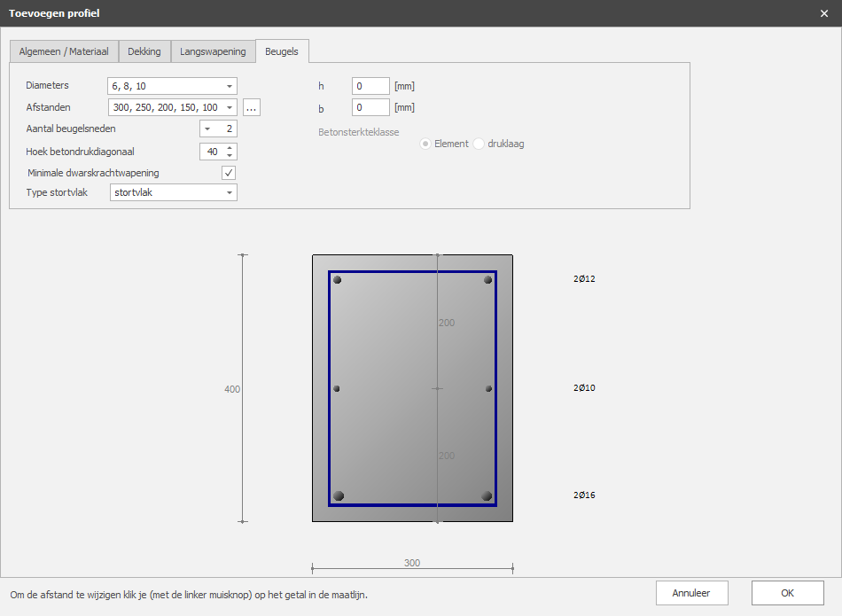The height and width of the screenshot is (616, 842).
Task: Click the ellipsis button next to Afstanden
Action: (252, 107)
